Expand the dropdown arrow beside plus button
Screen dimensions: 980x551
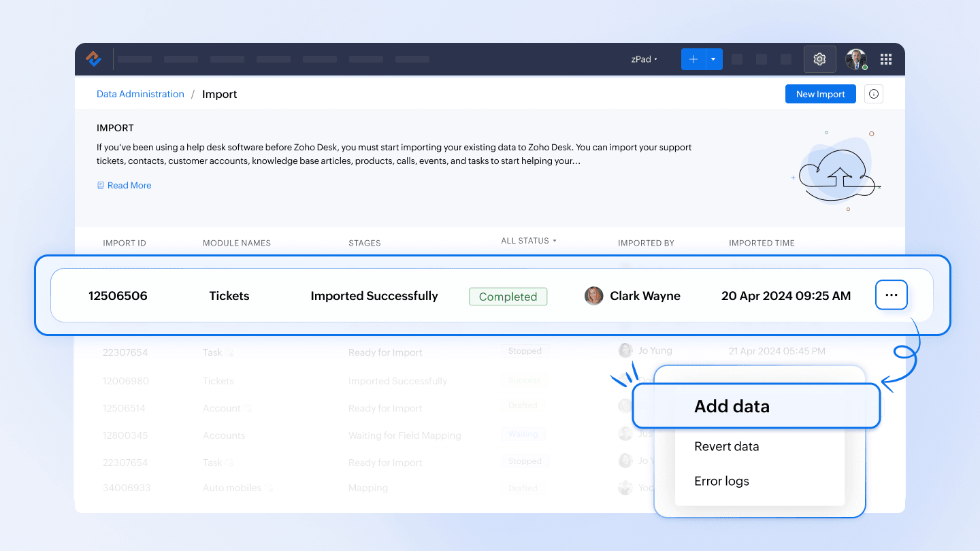coord(713,59)
